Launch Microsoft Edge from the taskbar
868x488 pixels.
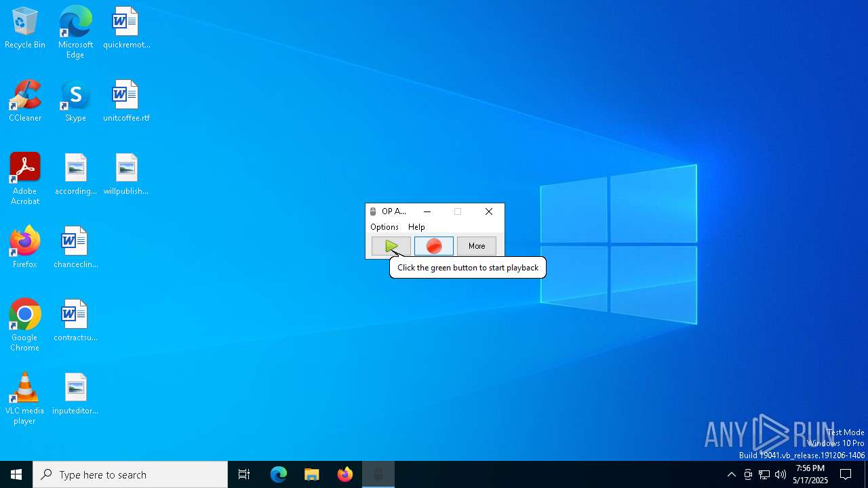pyautogui.click(x=279, y=474)
